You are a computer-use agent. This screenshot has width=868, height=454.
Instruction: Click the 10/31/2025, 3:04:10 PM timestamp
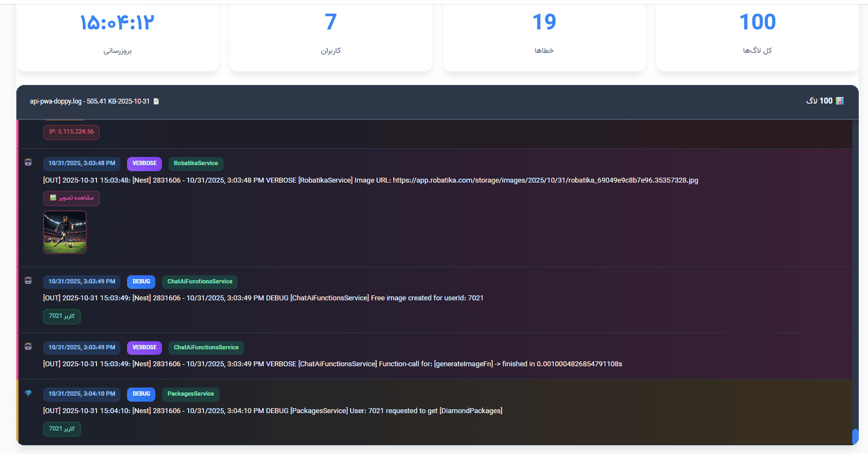pos(82,394)
